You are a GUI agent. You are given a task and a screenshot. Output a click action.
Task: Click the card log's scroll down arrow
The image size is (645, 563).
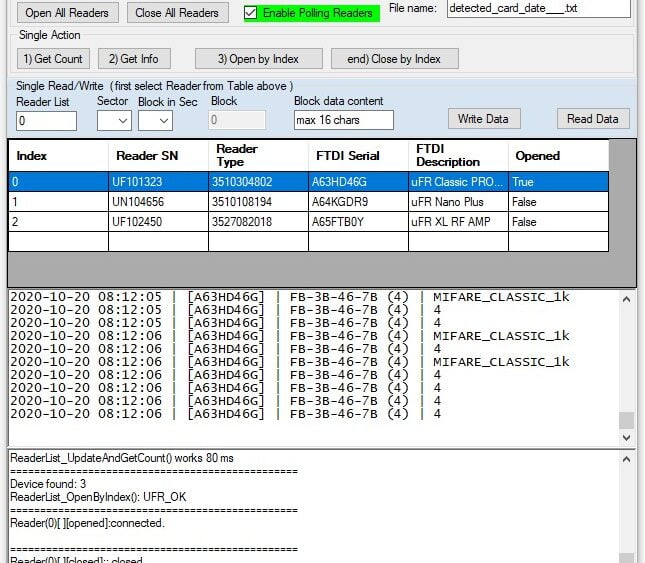626,438
